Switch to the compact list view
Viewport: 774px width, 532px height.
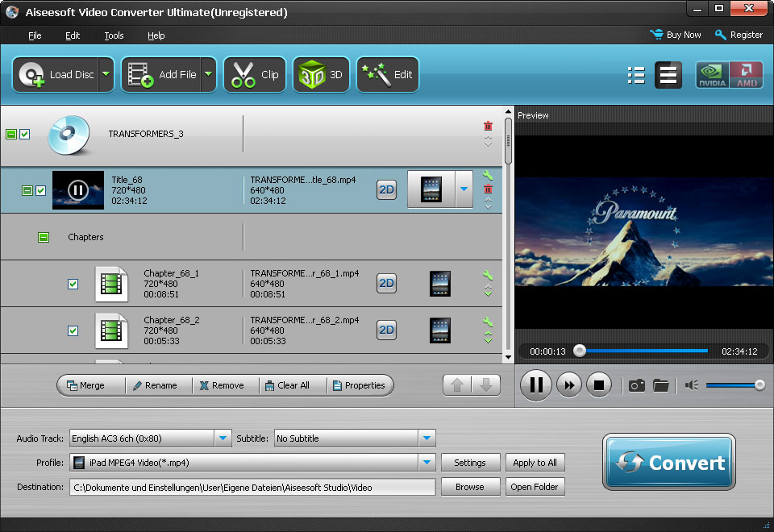[636, 75]
